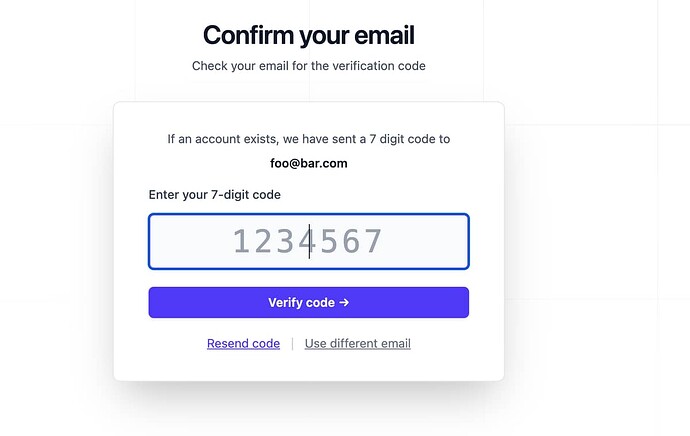The height and width of the screenshot is (436, 690).
Task: Click the arrow icon in Verify code button
Action: (345, 303)
